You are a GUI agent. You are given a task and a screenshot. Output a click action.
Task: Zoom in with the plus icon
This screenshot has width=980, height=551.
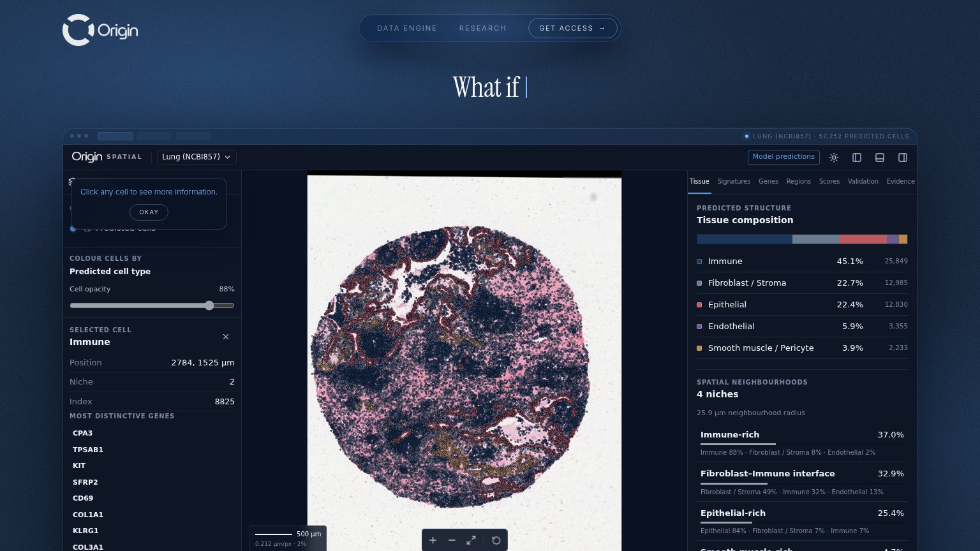pyautogui.click(x=433, y=540)
